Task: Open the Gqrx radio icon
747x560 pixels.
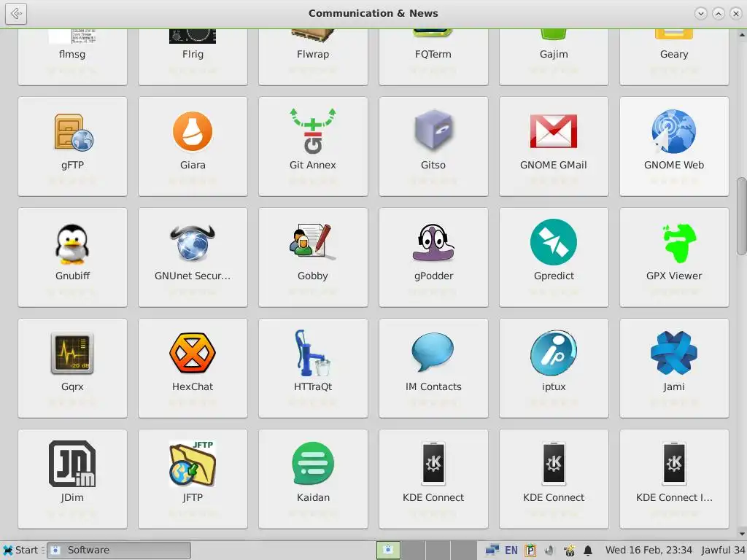Action: click(72, 353)
